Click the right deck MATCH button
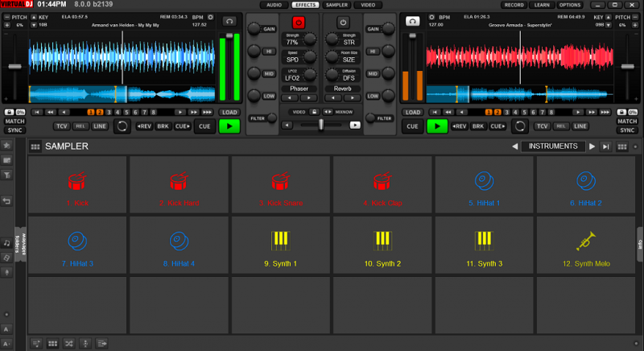The height and width of the screenshot is (351, 644). point(627,121)
